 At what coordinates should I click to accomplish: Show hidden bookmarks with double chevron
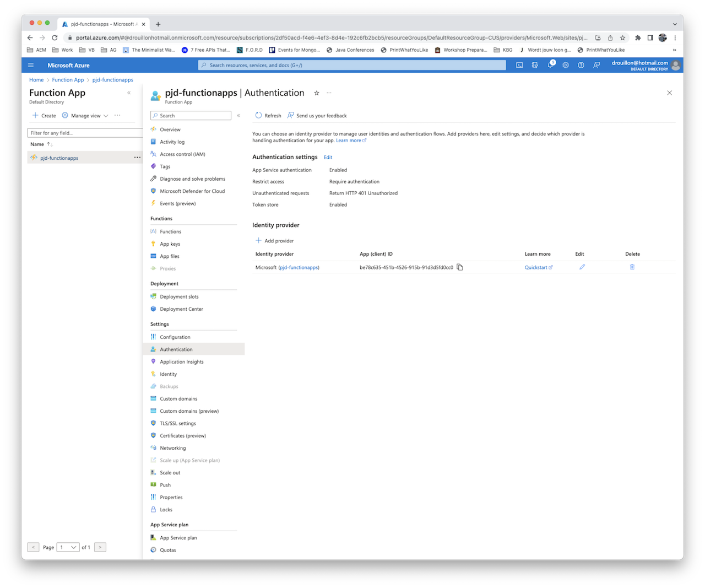pos(674,50)
